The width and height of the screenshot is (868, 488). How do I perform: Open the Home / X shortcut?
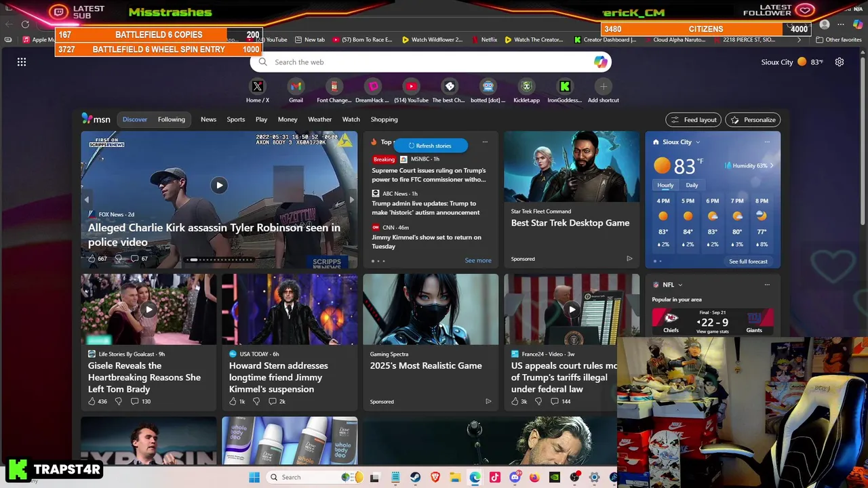257,87
